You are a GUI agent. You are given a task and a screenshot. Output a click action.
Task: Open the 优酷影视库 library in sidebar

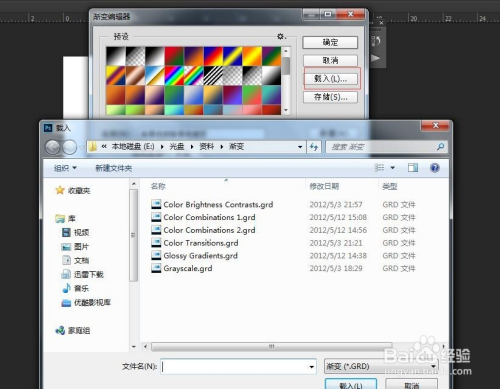[86, 302]
